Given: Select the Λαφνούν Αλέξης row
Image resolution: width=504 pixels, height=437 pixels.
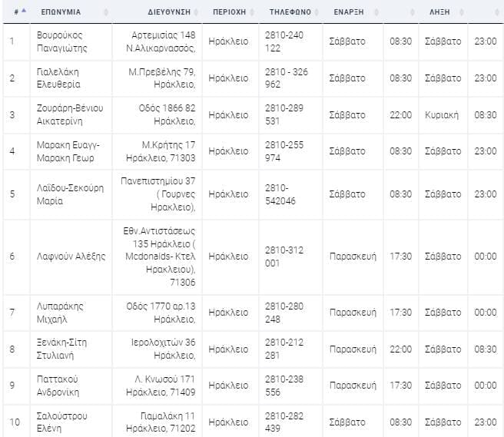Looking at the screenshot, I should pyautogui.click(x=254, y=257).
